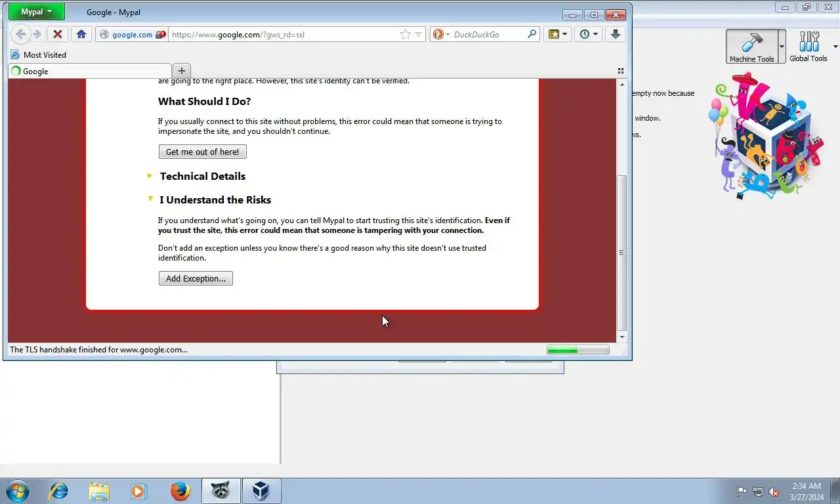Click the VirtualBox mascot cube illustration
This screenshot has width=840, height=504.
point(765,136)
